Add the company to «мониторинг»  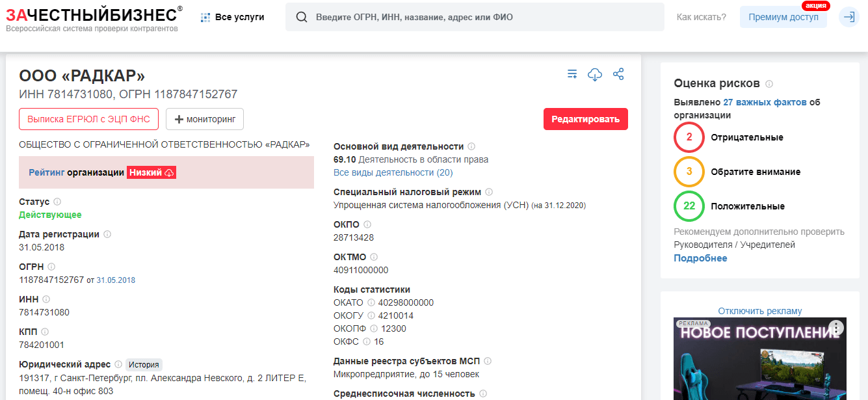tap(205, 118)
